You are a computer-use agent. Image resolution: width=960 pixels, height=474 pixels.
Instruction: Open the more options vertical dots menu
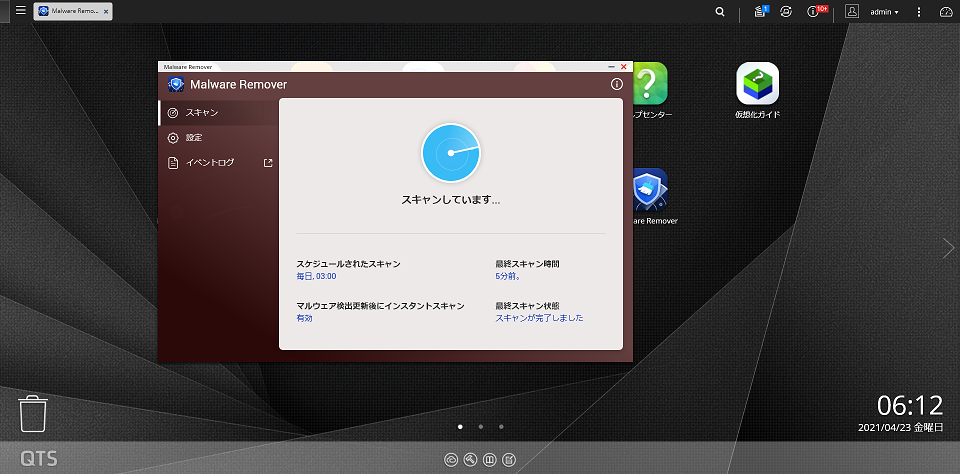(918, 12)
